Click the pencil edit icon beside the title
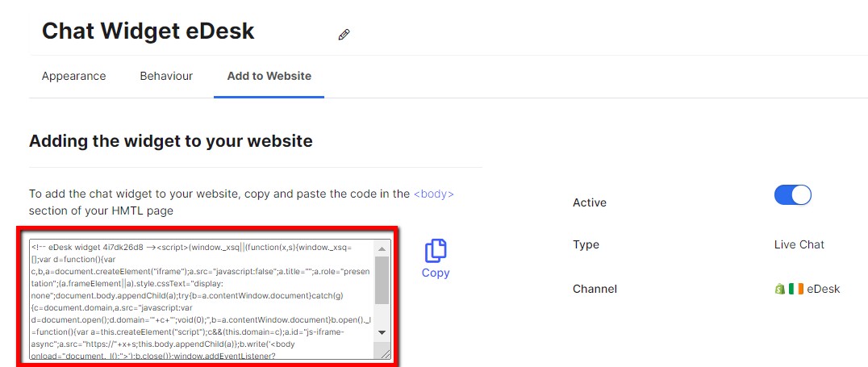The image size is (868, 367). point(344,35)
